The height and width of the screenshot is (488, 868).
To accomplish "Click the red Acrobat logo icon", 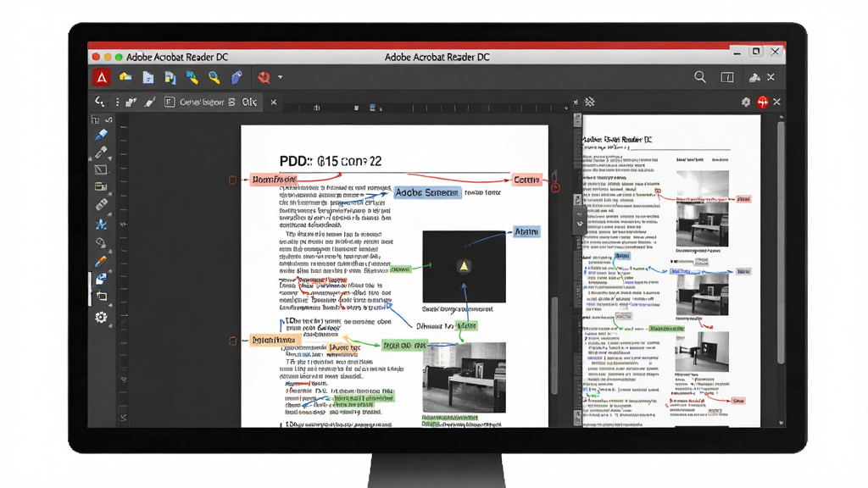I will tap(102, 77).
